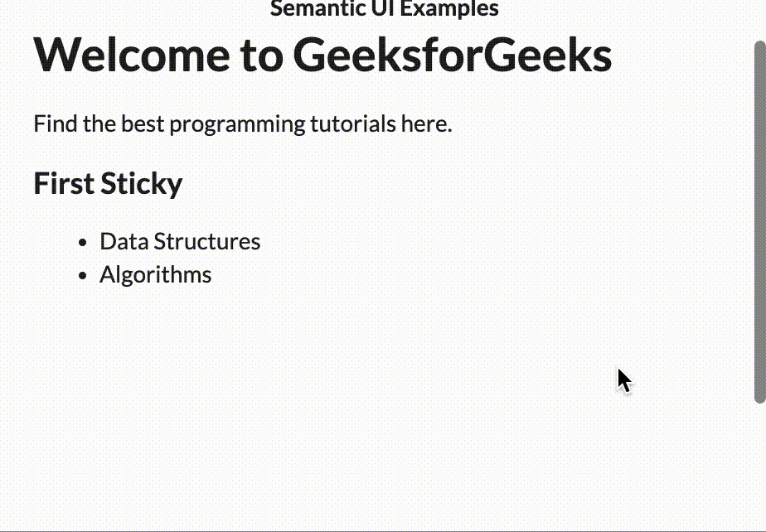
Task: Click the word "Examples" in top title
Action: tap(449, 8)
